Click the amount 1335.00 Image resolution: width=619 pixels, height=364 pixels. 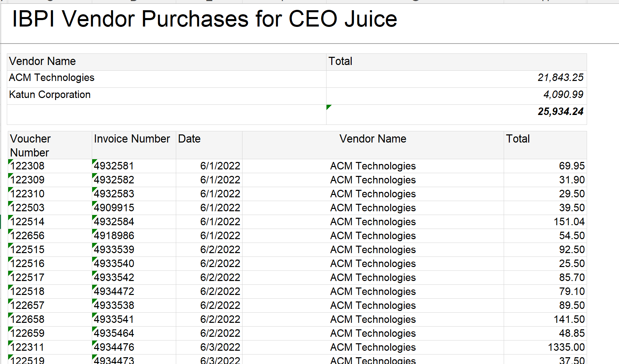click(x=566, y=347)
